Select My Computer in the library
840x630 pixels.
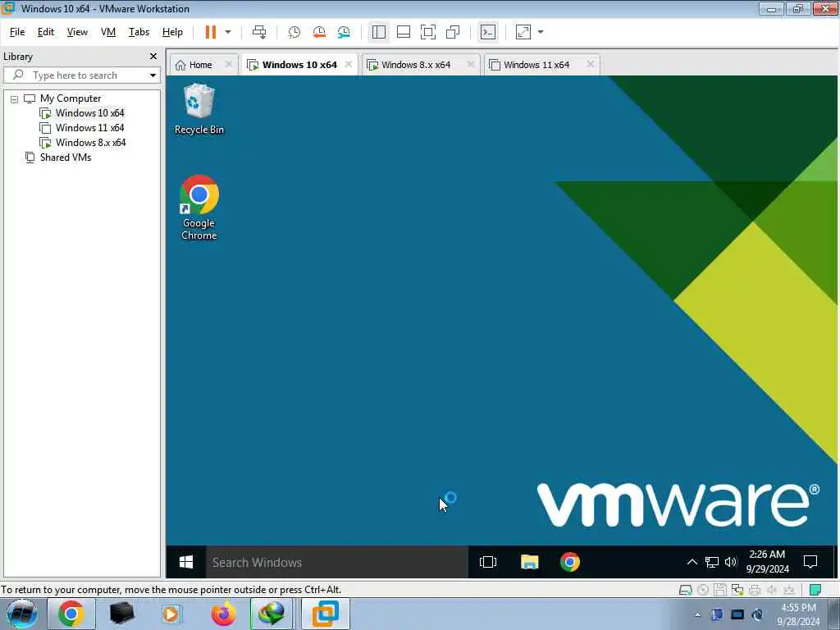click(71, 98)
